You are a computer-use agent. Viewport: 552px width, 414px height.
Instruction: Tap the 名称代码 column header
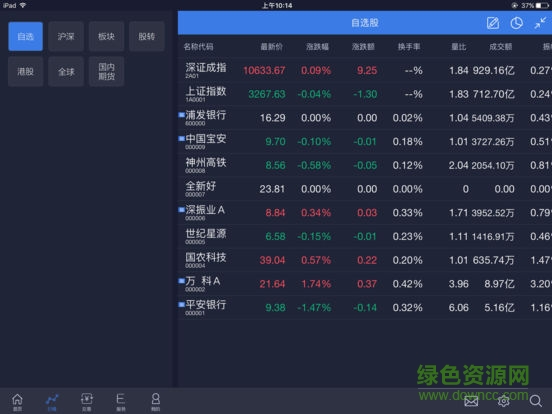point(198,47)
